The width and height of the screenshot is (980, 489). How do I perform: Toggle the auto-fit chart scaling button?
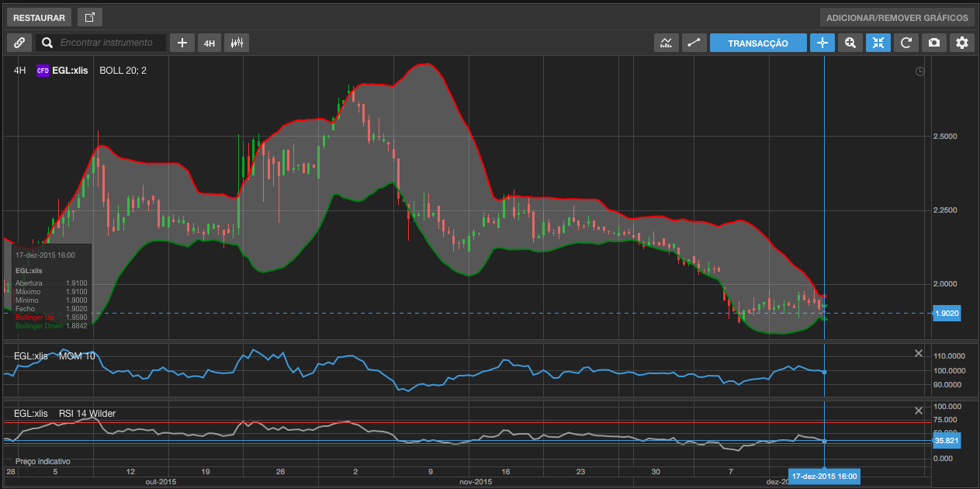878,43
